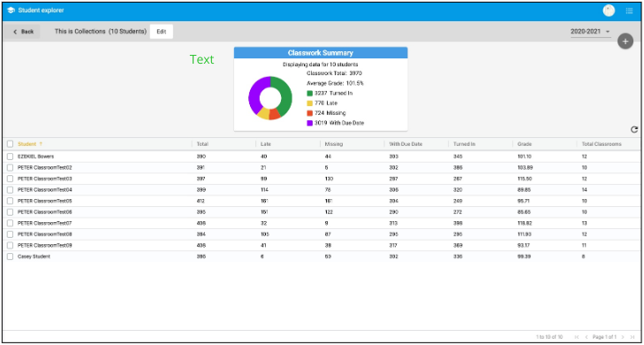Sort by the Grade column header

(524, 144)
